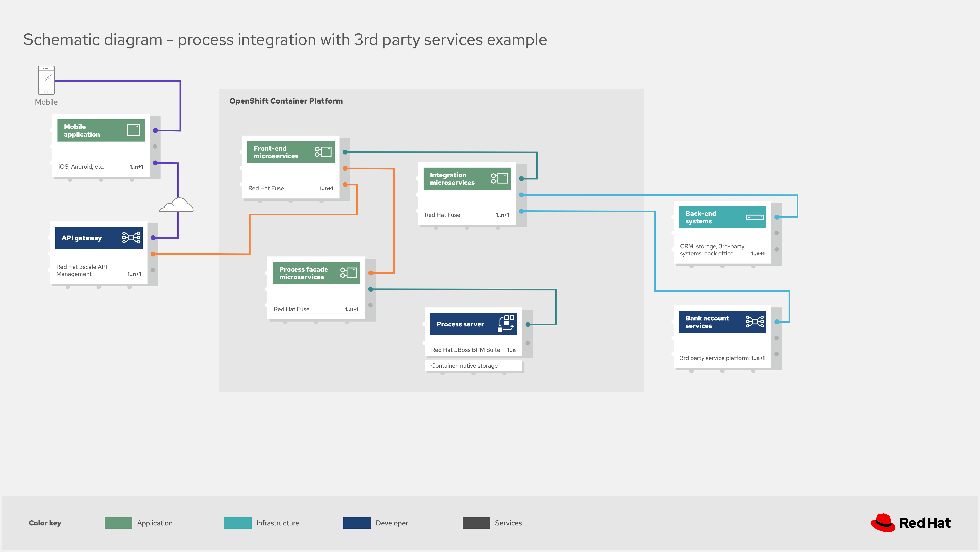Click the OpenShift Container Platform heading
980x552 pixels.
(x=286, y=101)
